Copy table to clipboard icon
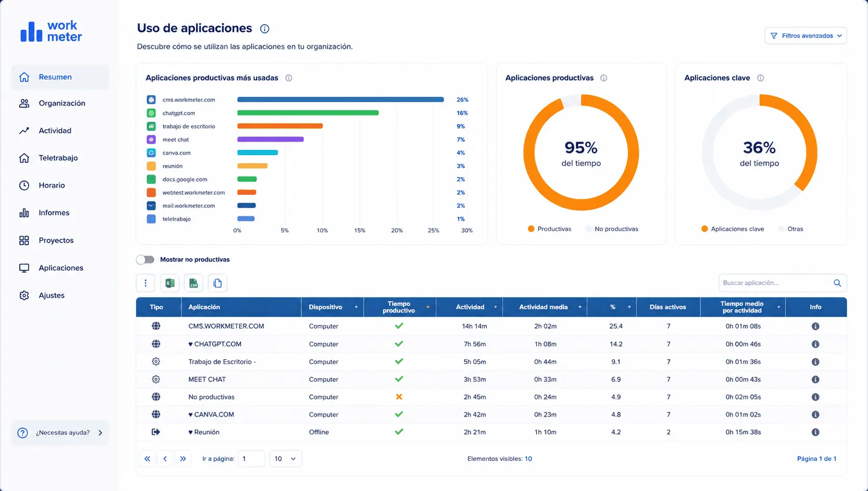Screen dimensions: 868x491 [x=218, y=283]
